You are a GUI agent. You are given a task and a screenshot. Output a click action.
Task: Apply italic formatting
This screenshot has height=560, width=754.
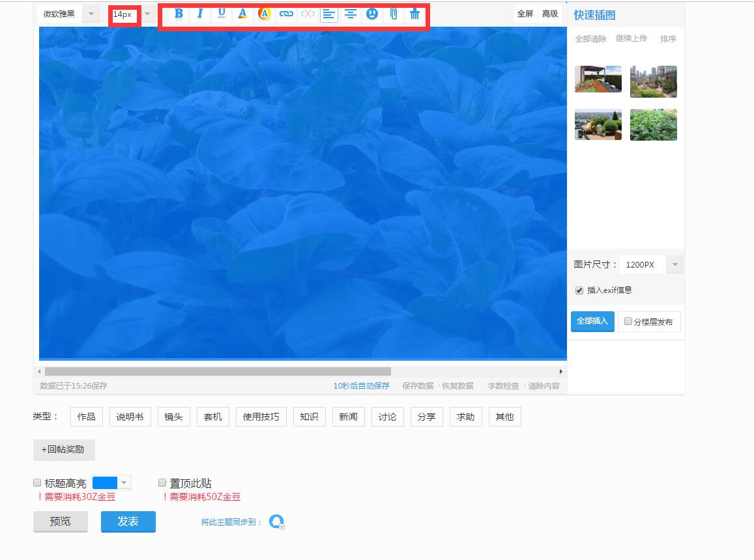199,14
